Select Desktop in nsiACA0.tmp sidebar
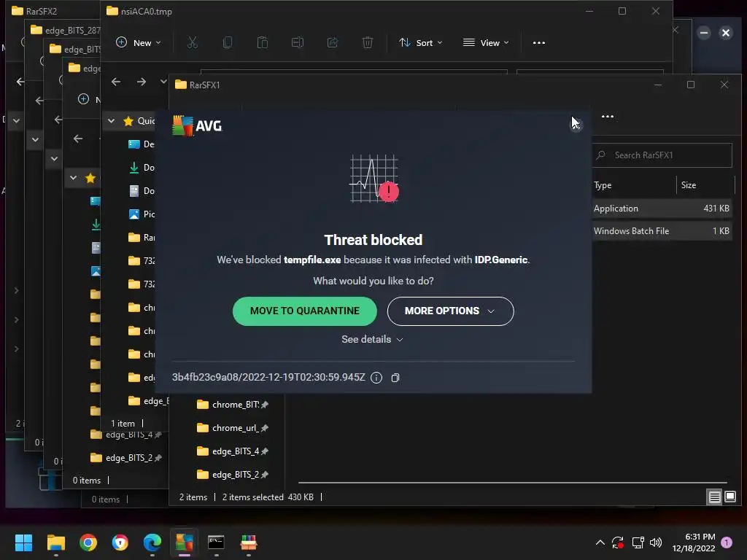This screenshot has width=747, height=560. coord(142,144)
